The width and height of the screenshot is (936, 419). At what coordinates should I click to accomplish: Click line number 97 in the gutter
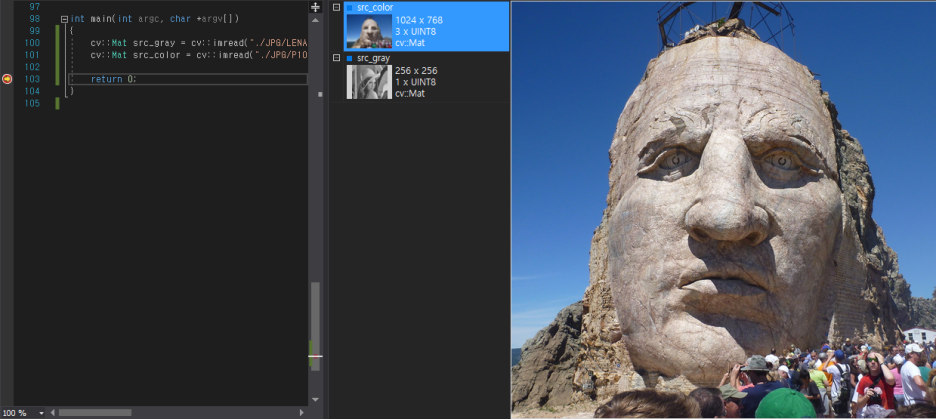(x=34, y=7)
